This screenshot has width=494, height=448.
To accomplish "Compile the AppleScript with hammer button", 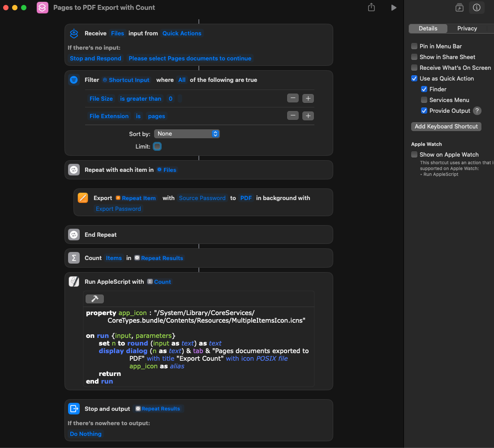I will click(95, 299).
